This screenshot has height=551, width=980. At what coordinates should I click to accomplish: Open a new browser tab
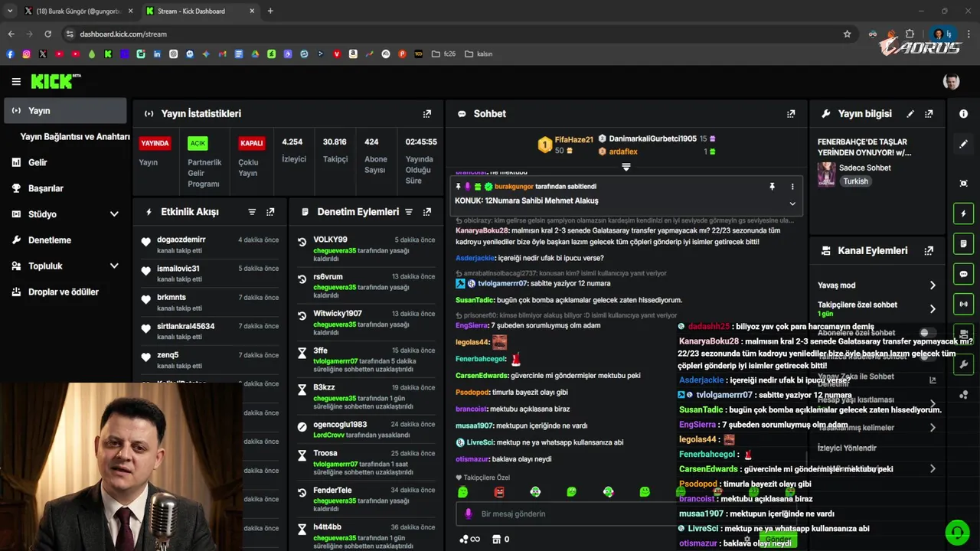(x=270, y=11)
